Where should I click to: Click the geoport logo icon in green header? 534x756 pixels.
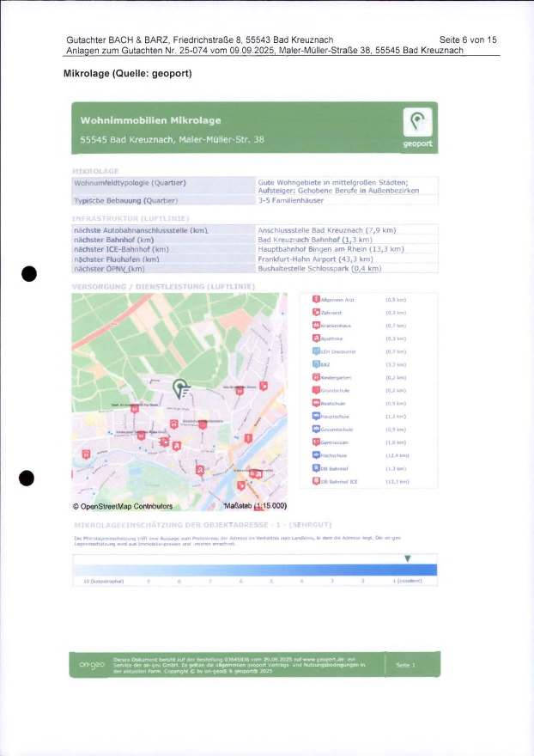click(417, 122)
